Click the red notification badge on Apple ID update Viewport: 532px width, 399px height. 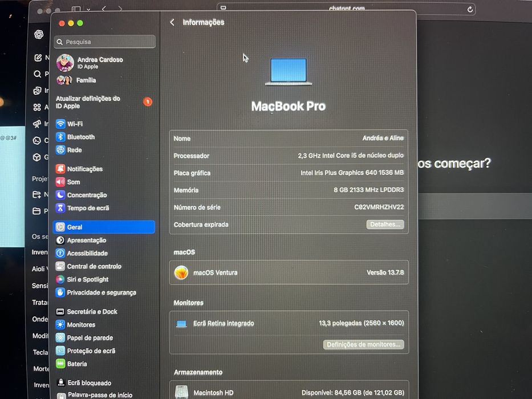pos(148,101)
